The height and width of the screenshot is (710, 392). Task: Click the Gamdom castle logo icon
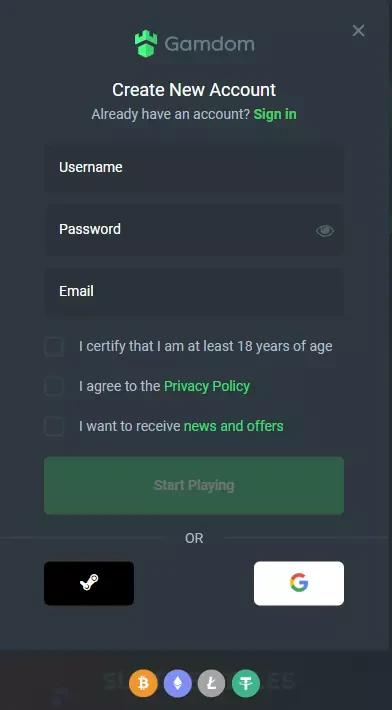pyautogui.click(x=146, y=44)
